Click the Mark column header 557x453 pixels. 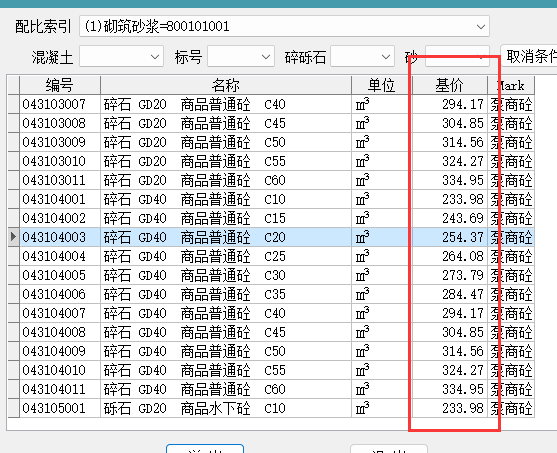[x=511, y=85]
